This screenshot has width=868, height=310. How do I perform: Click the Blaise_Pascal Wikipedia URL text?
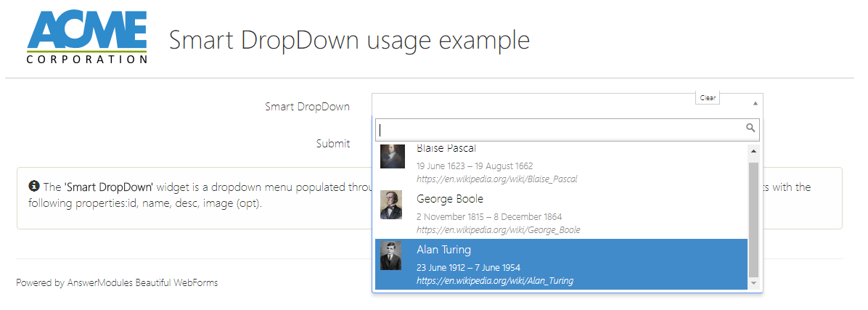pos(497,179)
